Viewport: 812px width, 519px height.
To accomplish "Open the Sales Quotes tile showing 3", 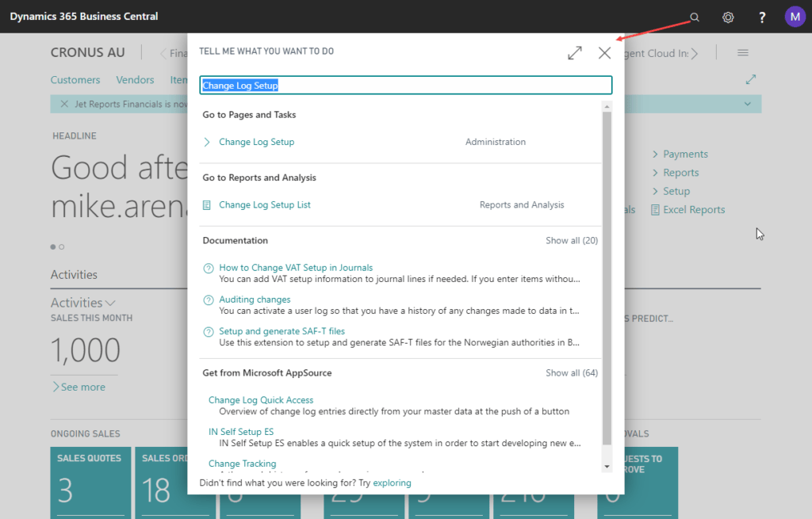I will [90, 483].
